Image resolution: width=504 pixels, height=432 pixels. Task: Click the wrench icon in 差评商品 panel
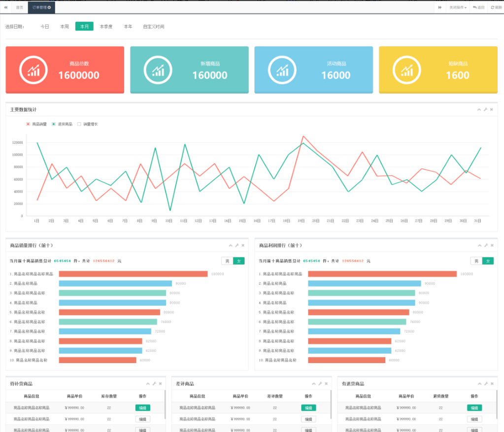(x=320, y=384)
